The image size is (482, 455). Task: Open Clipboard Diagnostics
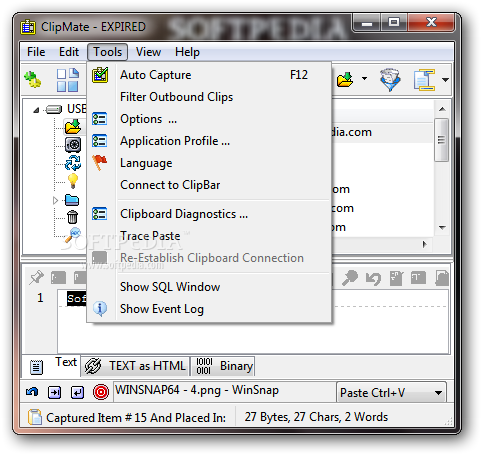click(210, 214)
